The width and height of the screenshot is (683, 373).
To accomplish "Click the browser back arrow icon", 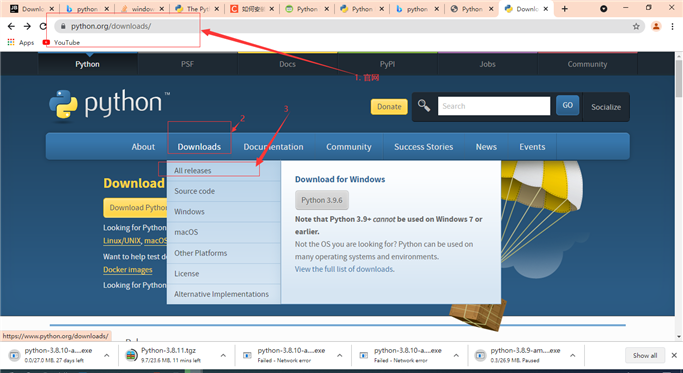I will coord(11,26).
